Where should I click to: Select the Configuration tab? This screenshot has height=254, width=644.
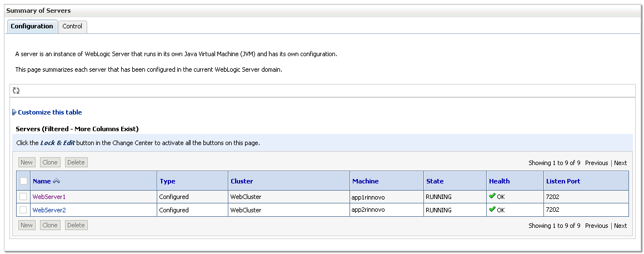(32, 26)
